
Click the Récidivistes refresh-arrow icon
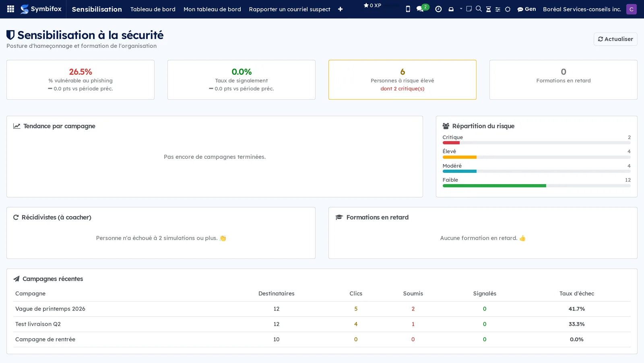click(x=16, y=217)
